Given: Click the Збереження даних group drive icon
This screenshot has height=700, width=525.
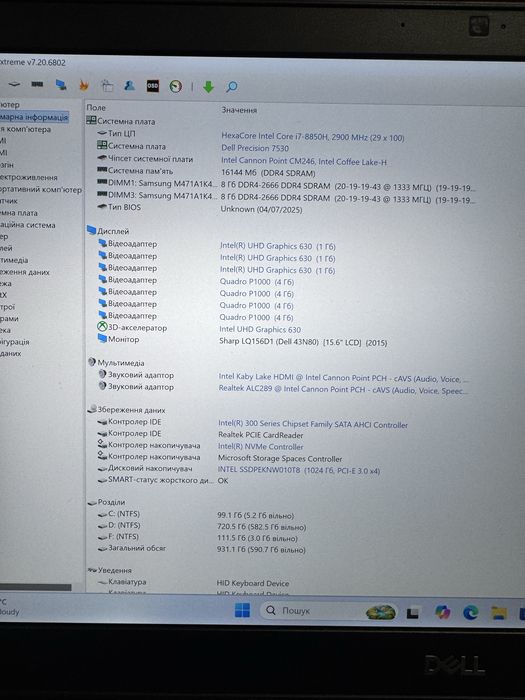Looking at the screenshot, I should click(92, 409).
